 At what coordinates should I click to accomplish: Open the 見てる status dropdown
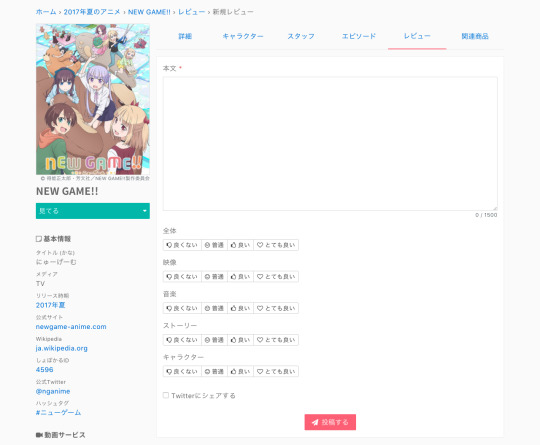point(93,211)
